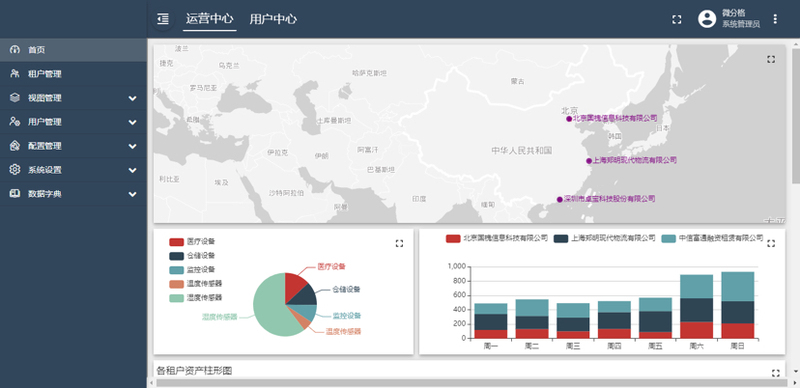Click the 北京国槐信息科技有限公司 map marker
This screenshot has height=388, width=800.
(569, 118)
